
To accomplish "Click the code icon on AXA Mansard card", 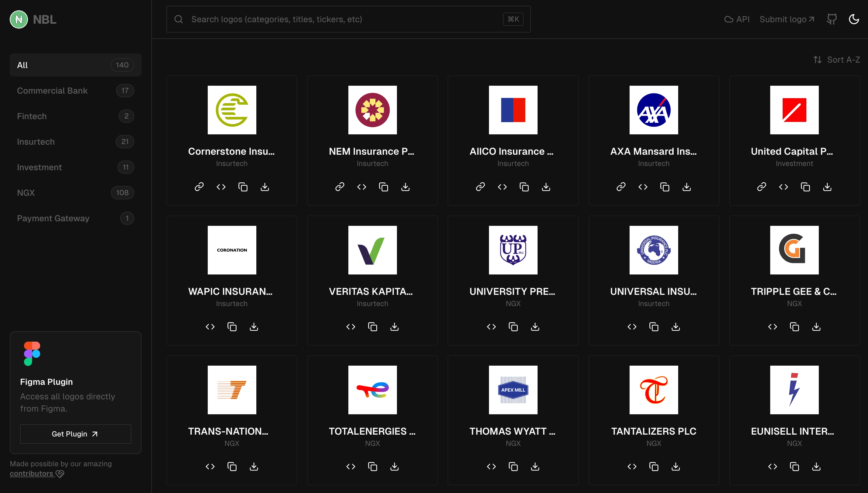I will (x=643, y=187).
